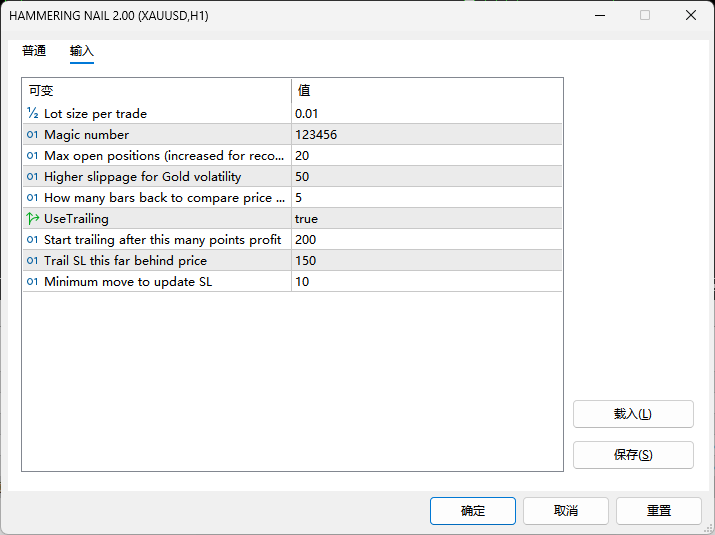Click the icon beside Start trailing after profit
This screenshot has width=715, height=535.
32,240
